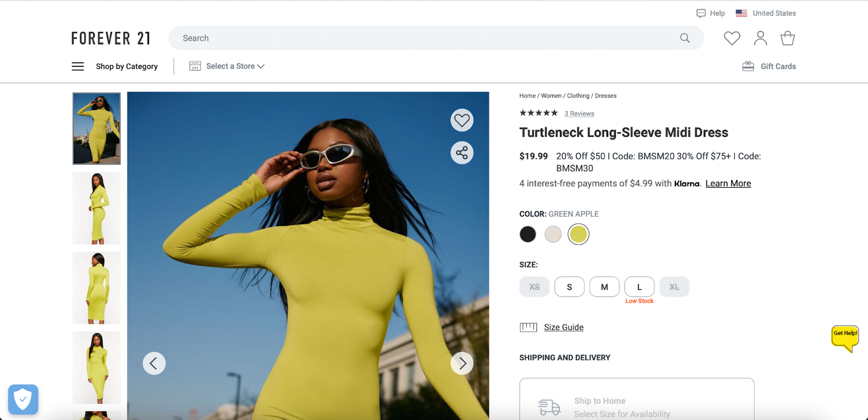
Task: Click the Help link
Action: click(x=717, y=13)
